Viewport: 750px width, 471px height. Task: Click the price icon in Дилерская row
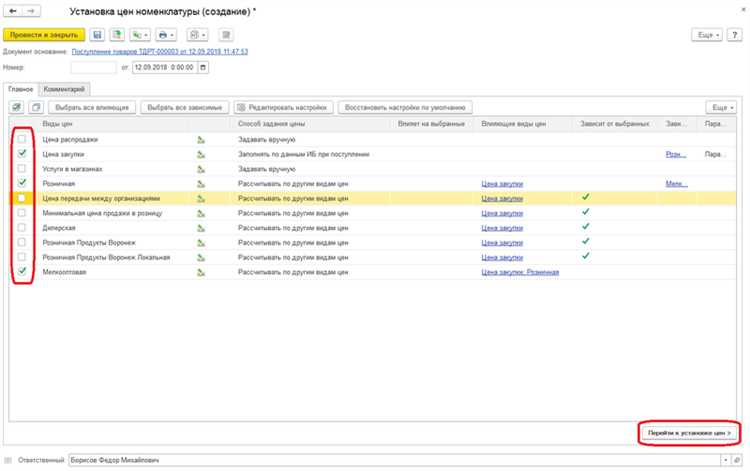click(201, 228)
